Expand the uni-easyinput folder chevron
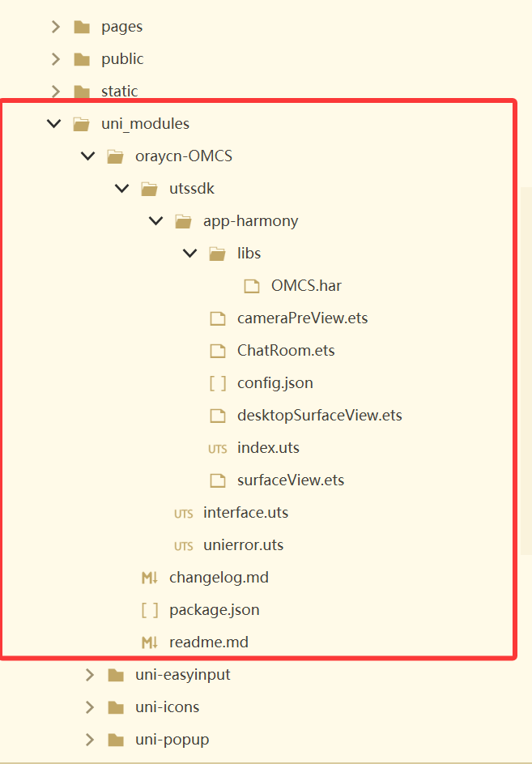This screenshot has height=764, width=532. (x=90, y=675)
